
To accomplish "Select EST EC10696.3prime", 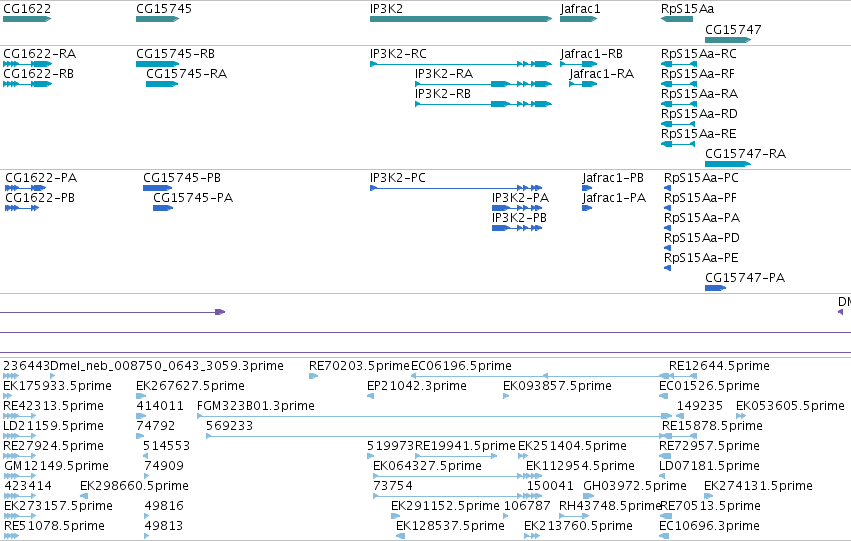I will (709, 527).
